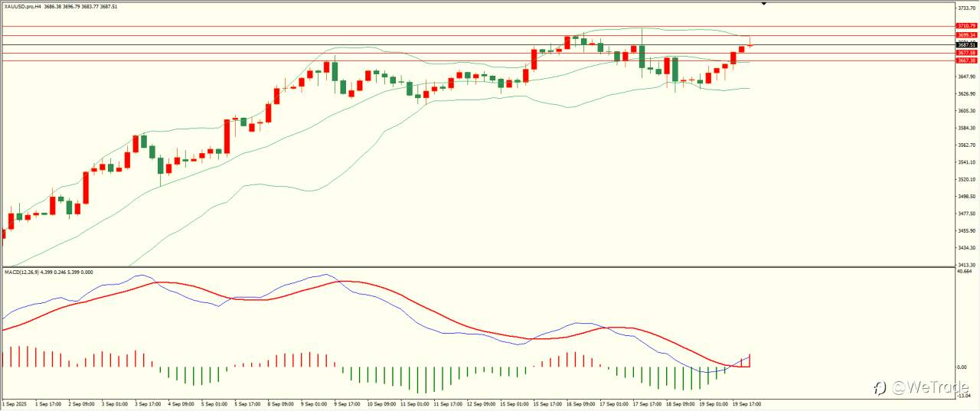Select the 3667.38 red price level tag

(x=967, y=60)
